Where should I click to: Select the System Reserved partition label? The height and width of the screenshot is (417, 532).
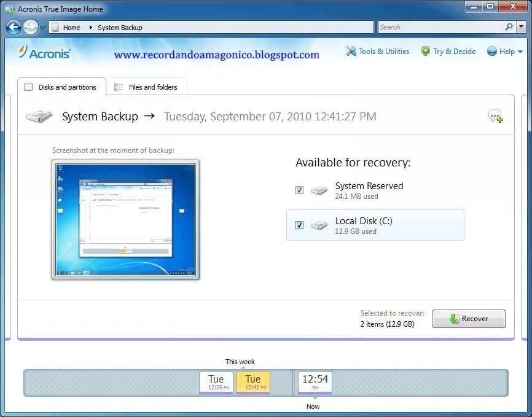click(x=369, y=186)
